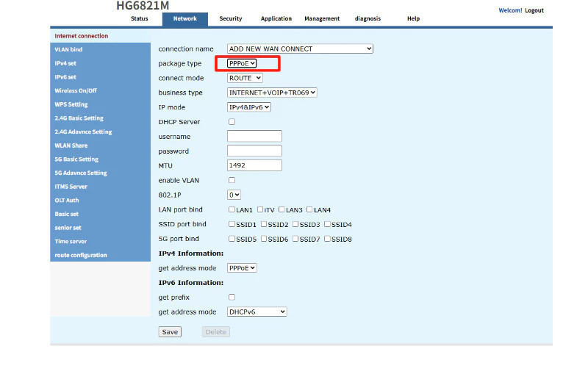Open the business type dropdown
Viewport: 588px width, 374px height.
[272, 93]
